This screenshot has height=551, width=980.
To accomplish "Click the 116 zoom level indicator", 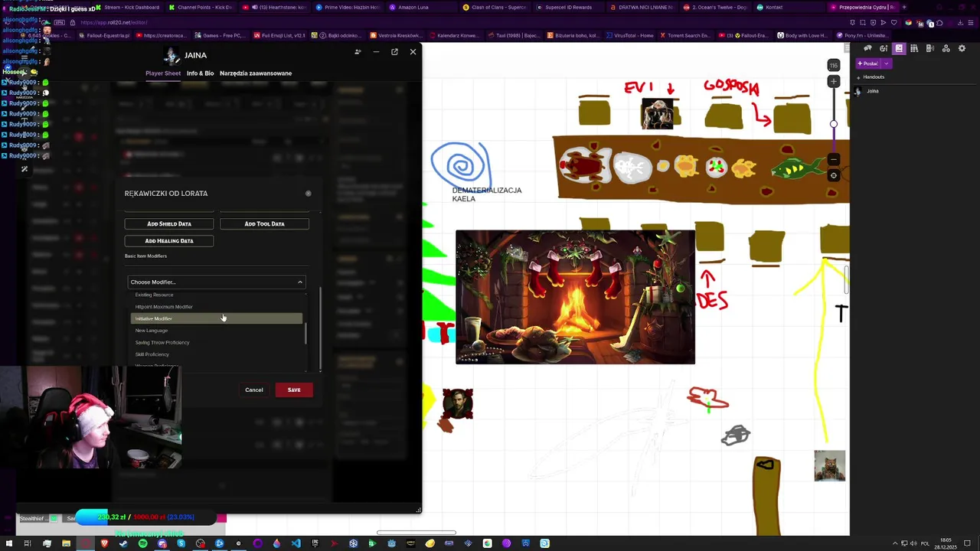I will (834, 65).
